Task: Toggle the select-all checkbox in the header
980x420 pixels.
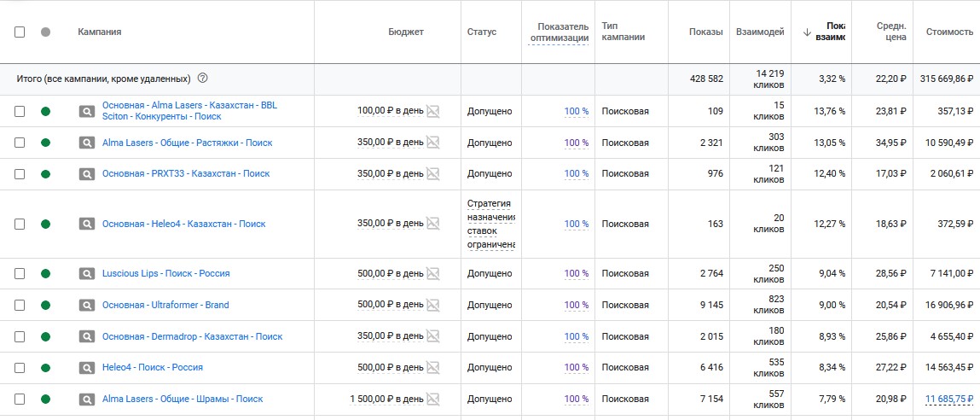Action: [20, 32]
